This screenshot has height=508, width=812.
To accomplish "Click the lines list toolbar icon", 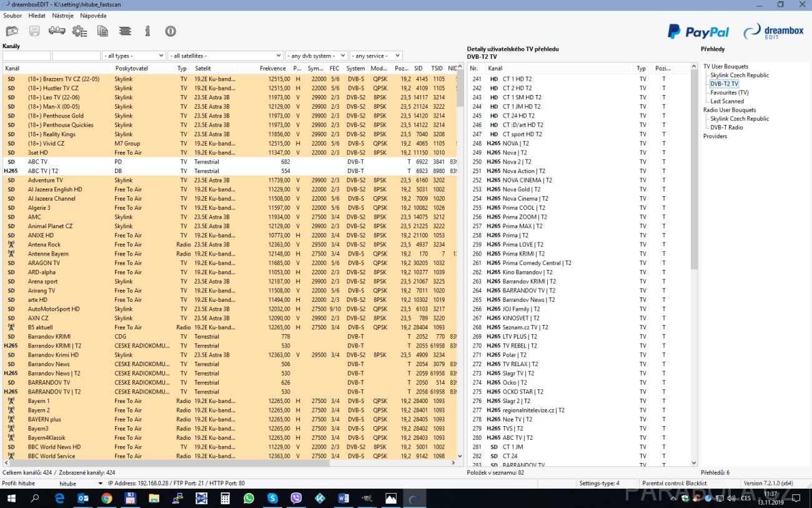I will point(125,31).
